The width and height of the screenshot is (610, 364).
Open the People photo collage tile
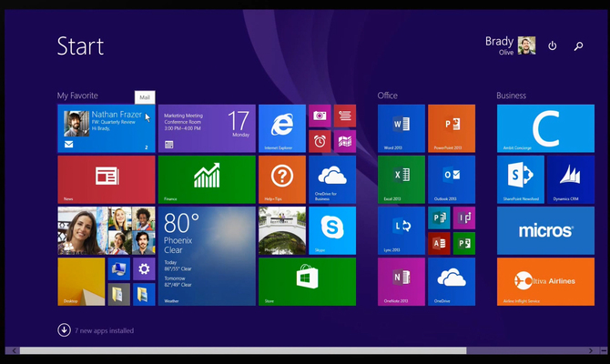point(106,230)
